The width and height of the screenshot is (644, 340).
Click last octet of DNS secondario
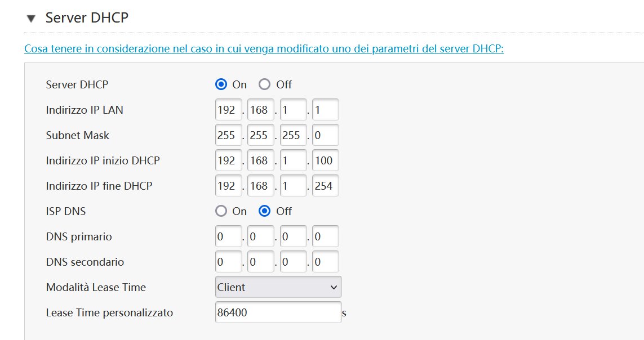tap(325, 262)
